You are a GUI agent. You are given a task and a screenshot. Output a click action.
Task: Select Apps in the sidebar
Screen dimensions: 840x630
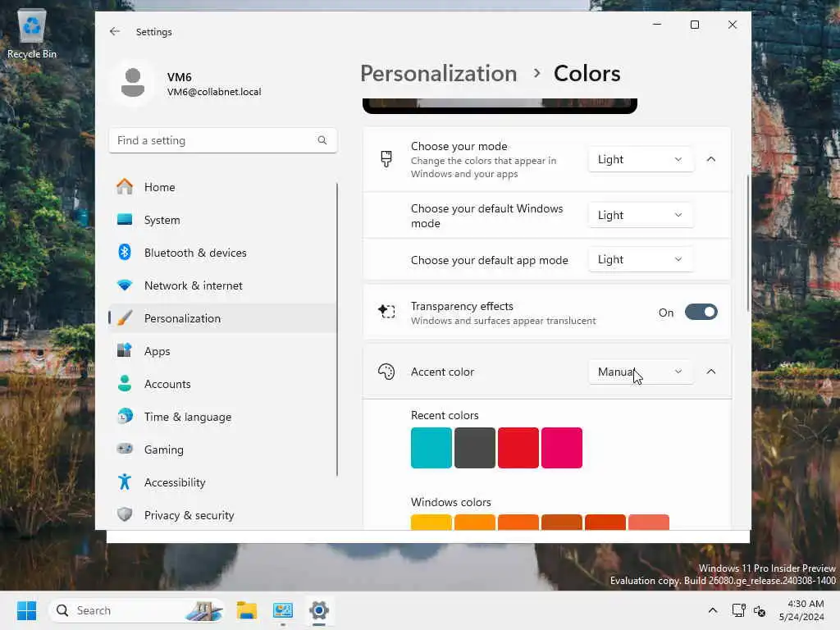point(222,351)
